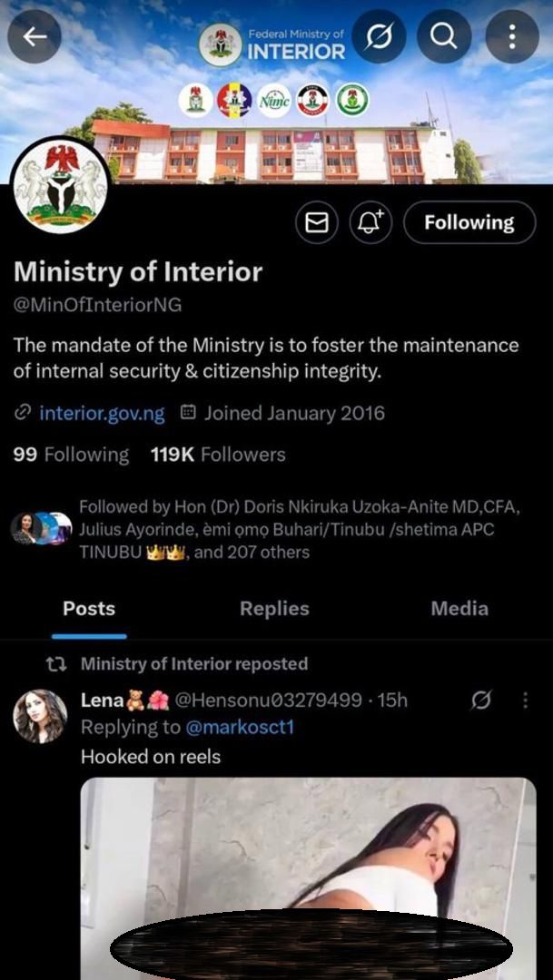Open the Ministry of Interior profile picture

60,185
